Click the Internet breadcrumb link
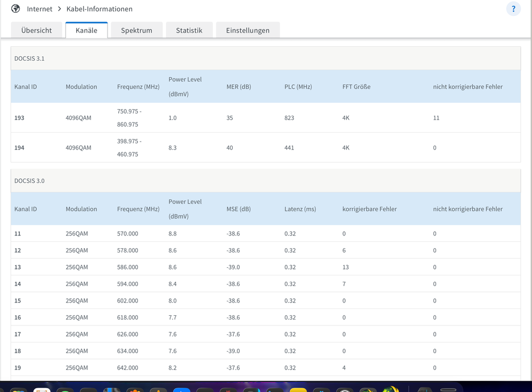 pyautogui.click(x=40, y=9)
